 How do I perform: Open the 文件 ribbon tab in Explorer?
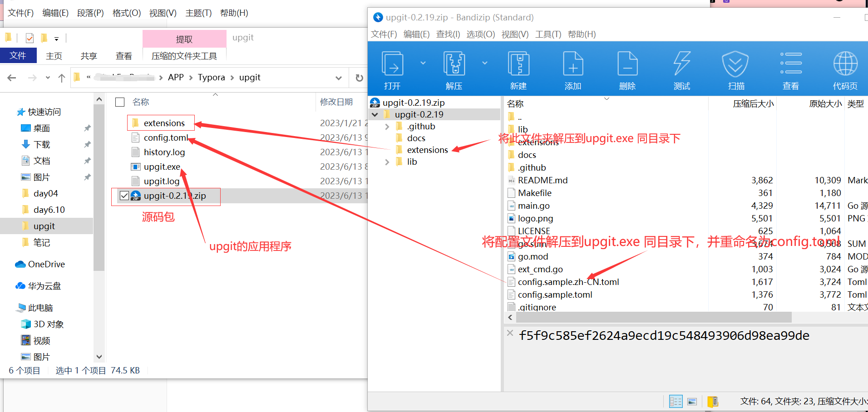click(18, 55)
